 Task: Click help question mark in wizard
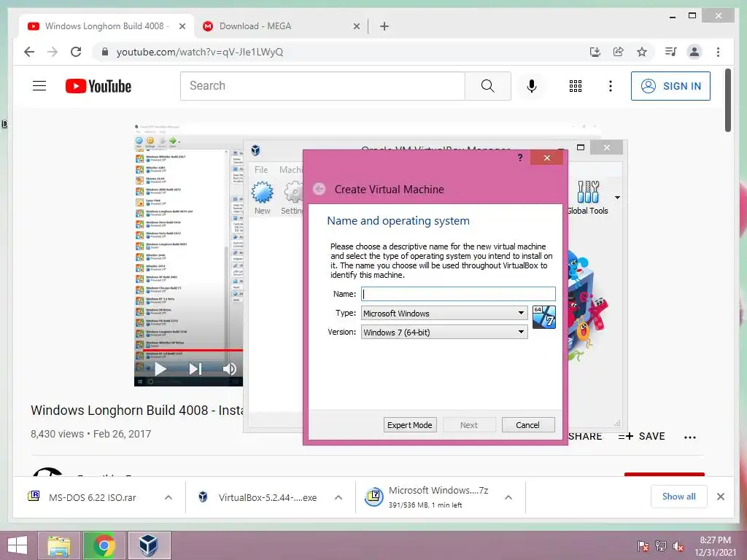(520, 157)
